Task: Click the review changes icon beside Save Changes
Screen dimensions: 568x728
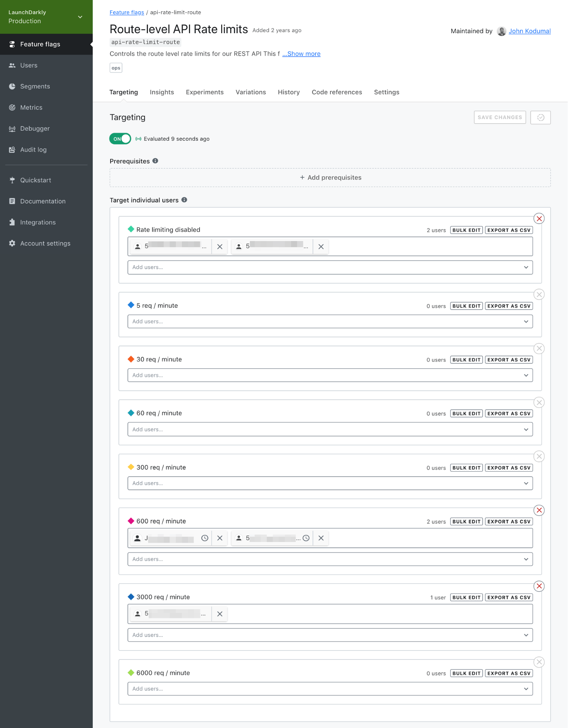Action: click(x=540, y=117)
